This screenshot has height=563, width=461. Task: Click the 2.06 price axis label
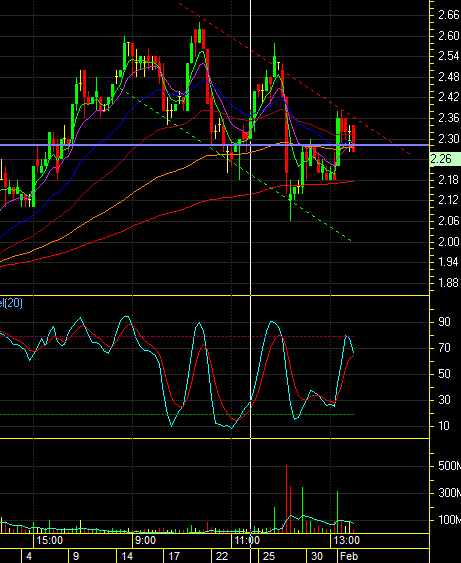click(449, 220)
